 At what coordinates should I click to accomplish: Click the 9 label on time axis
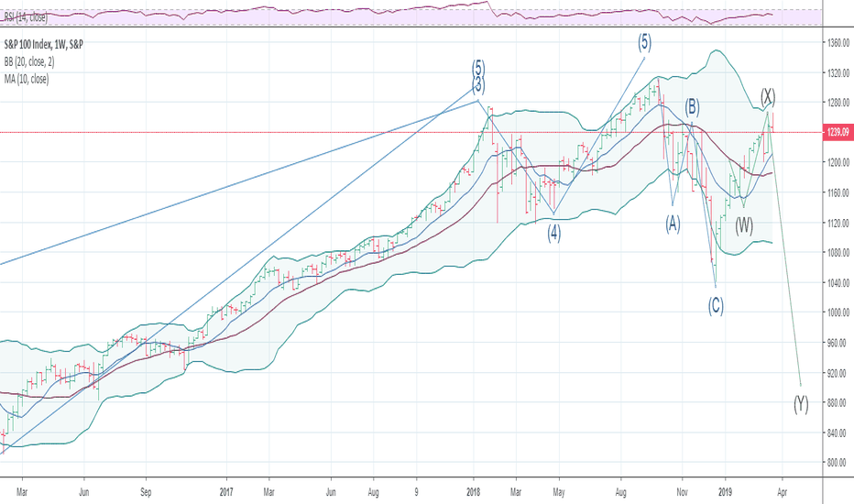click(x=417, y=492)
